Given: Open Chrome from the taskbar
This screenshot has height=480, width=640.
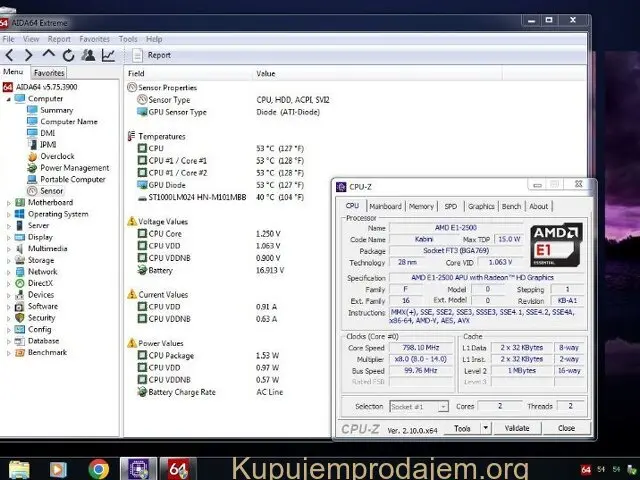Looking at the screenshot, I should (x=98, y=468).
